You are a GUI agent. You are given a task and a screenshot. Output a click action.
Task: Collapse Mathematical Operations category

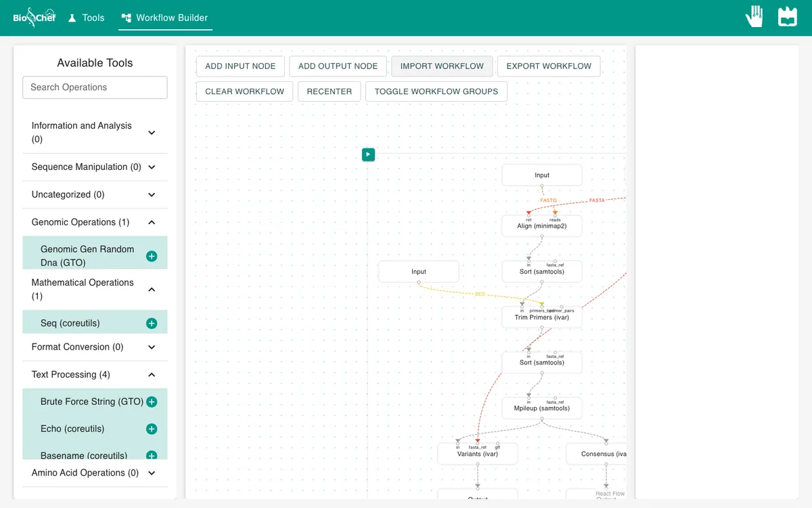pyautogui.click(x=95, y=289)
